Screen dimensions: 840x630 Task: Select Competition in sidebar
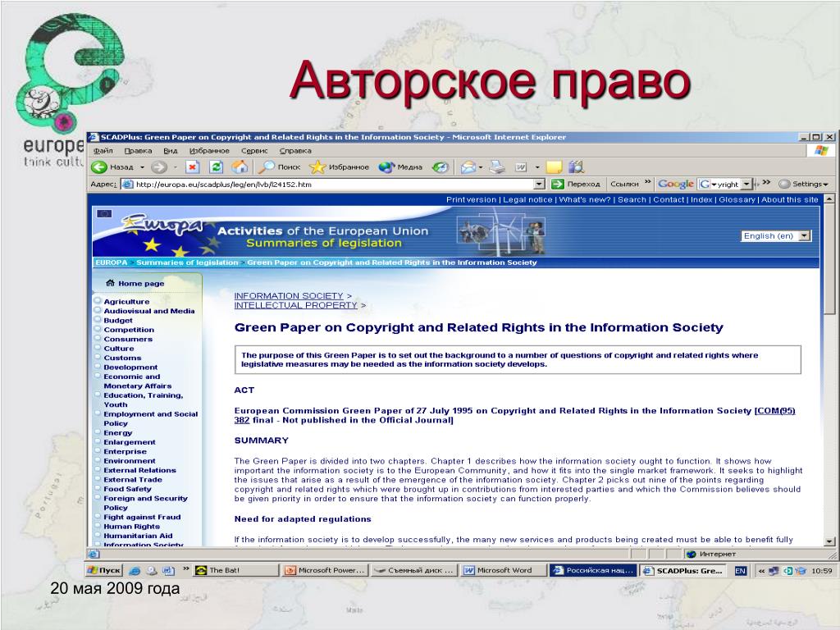(129, 330)
